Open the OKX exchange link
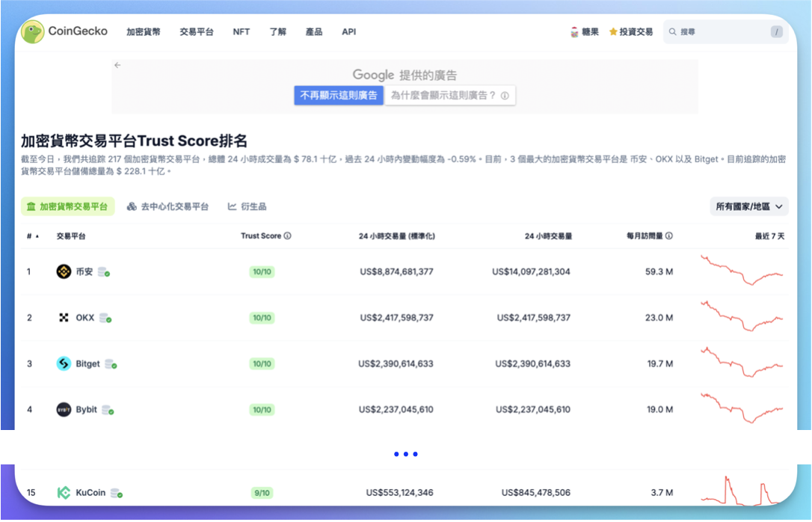 coord(85,317)
